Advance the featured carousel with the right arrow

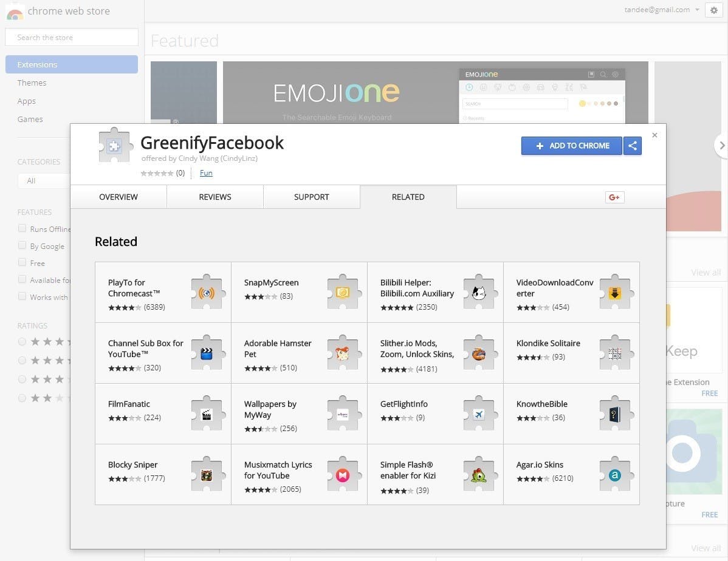click(x=721, y=145)
